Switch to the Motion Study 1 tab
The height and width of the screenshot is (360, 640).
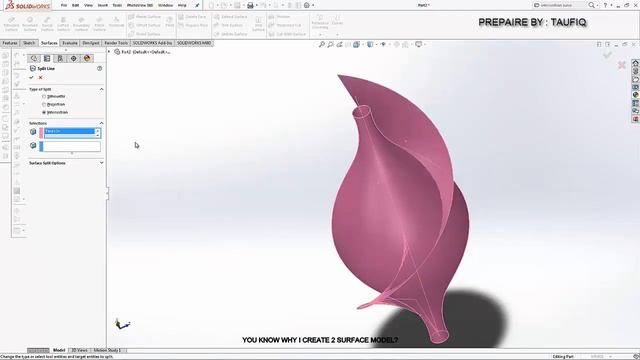107,350
